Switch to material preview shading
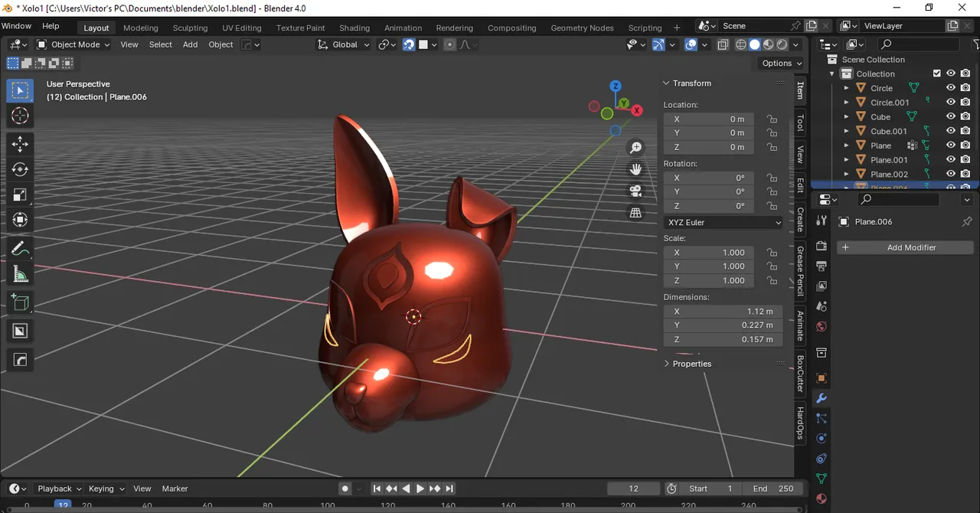Screen dimensions: 980x513 pos(769,44)
